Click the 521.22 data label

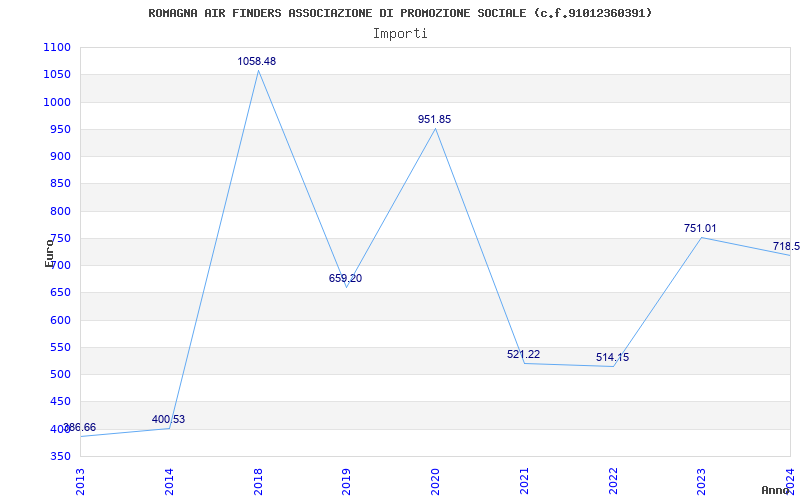(523, 354)
